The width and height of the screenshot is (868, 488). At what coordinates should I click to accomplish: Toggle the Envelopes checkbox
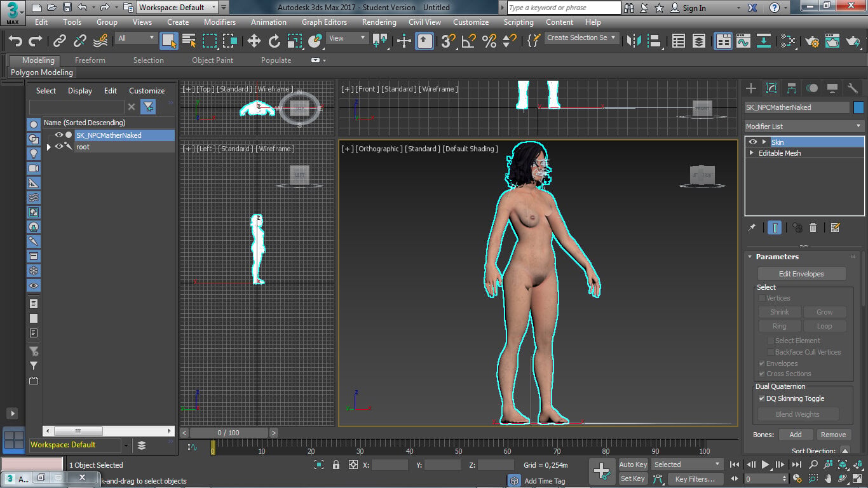pos(762,363)
